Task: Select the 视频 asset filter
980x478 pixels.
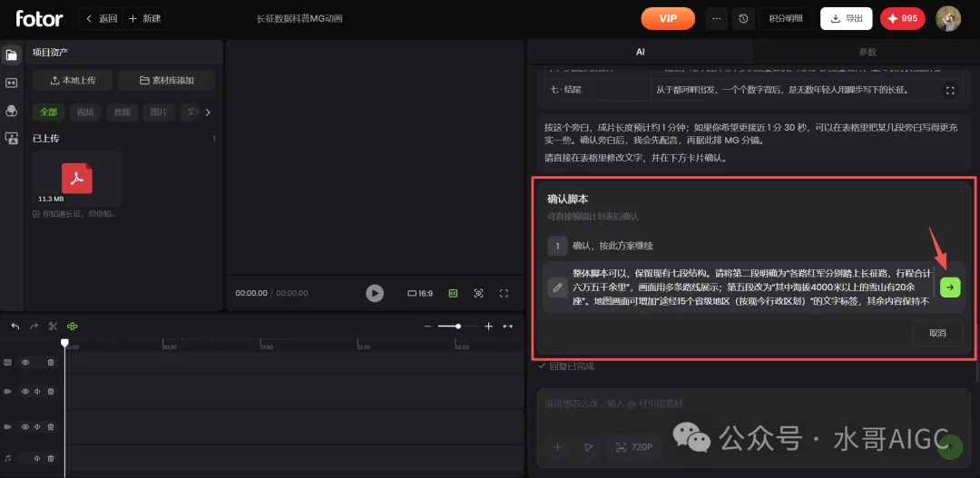Action: click(x=85, y=112)
